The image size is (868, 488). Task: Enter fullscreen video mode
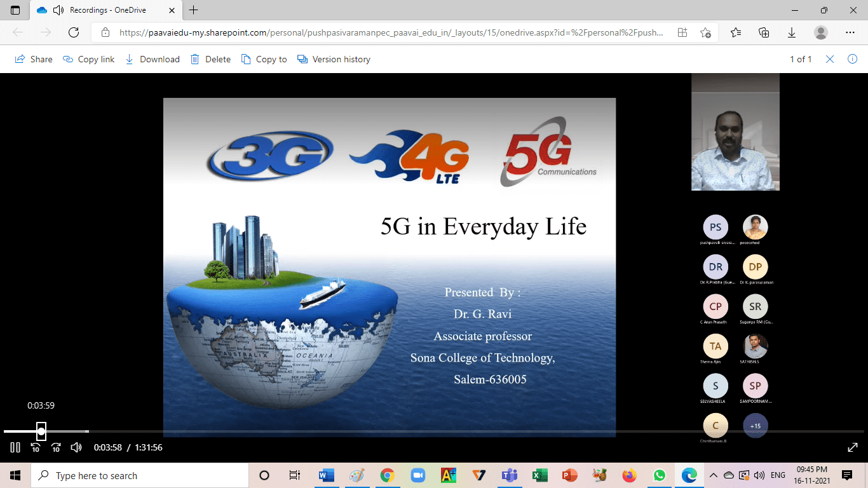coord(853,447)
